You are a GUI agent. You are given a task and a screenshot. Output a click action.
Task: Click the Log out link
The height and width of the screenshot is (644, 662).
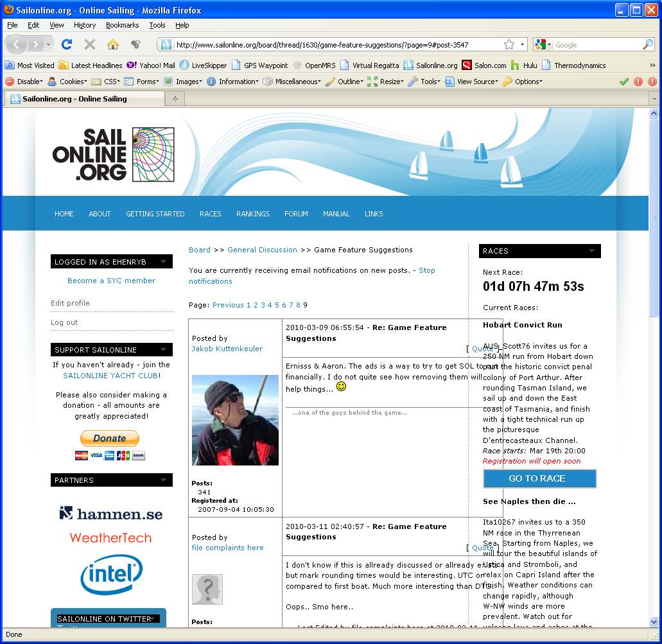click(64, 322)
